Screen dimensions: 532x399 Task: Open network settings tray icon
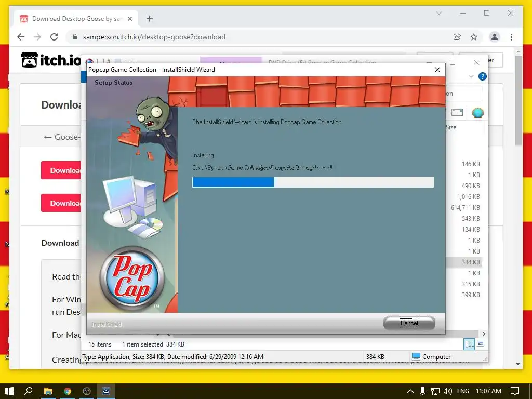pos(435,391)
